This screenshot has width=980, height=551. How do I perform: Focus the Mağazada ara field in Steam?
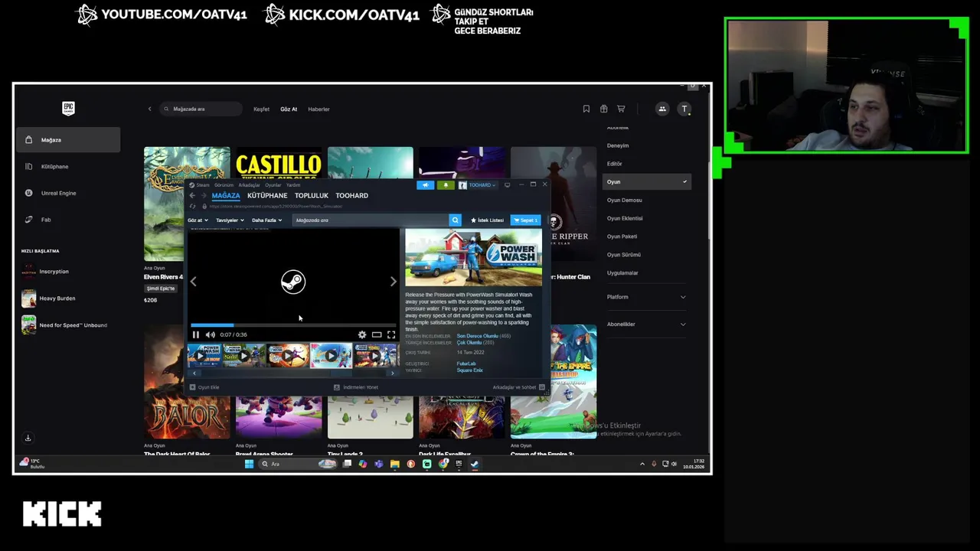tap(371, 220)
